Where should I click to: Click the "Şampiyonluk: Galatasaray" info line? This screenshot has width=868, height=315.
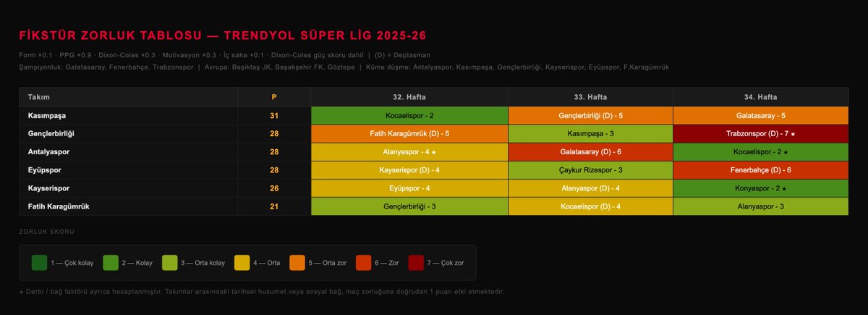[344, 67]
